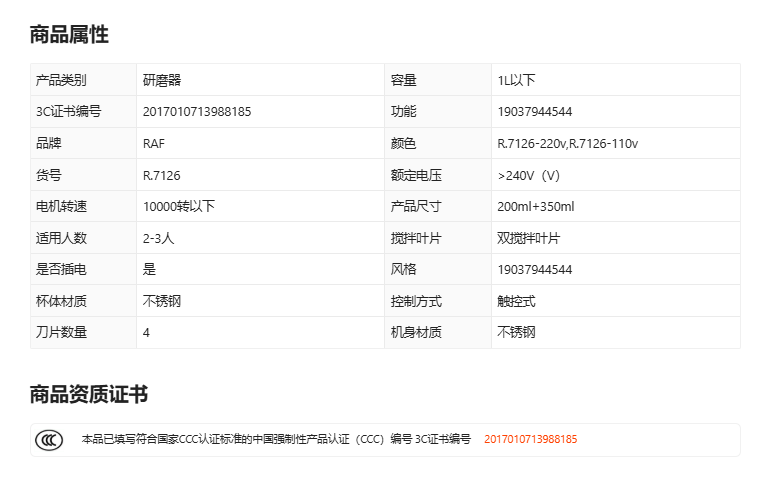Click the 双搅拌叶片 blade value
This screenshot has height=483, width=760.
click(x=528, y=239)
